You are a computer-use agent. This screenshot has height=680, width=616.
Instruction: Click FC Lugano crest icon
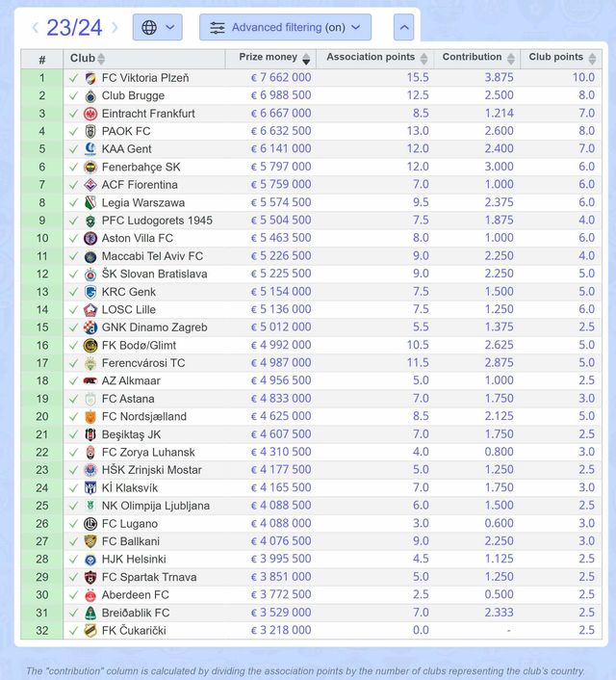[x=90, y=523]
